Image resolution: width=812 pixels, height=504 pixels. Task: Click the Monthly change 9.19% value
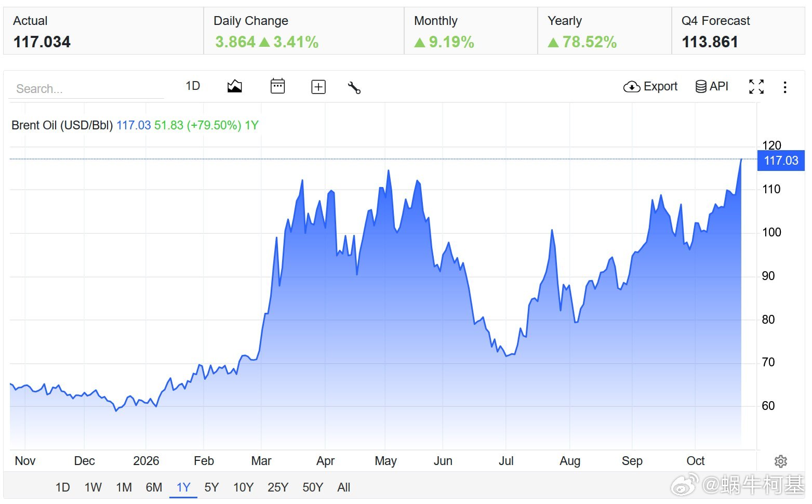(444, 42)
